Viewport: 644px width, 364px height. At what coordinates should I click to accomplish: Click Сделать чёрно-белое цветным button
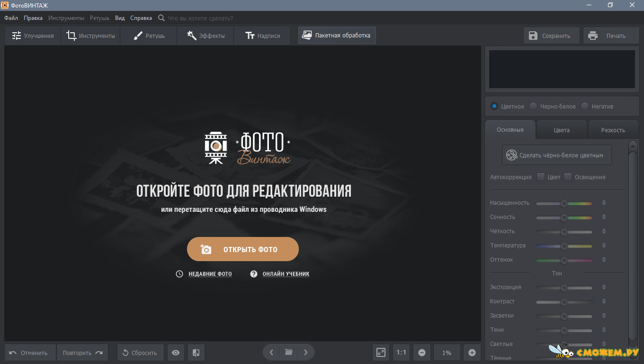point(557,155)
